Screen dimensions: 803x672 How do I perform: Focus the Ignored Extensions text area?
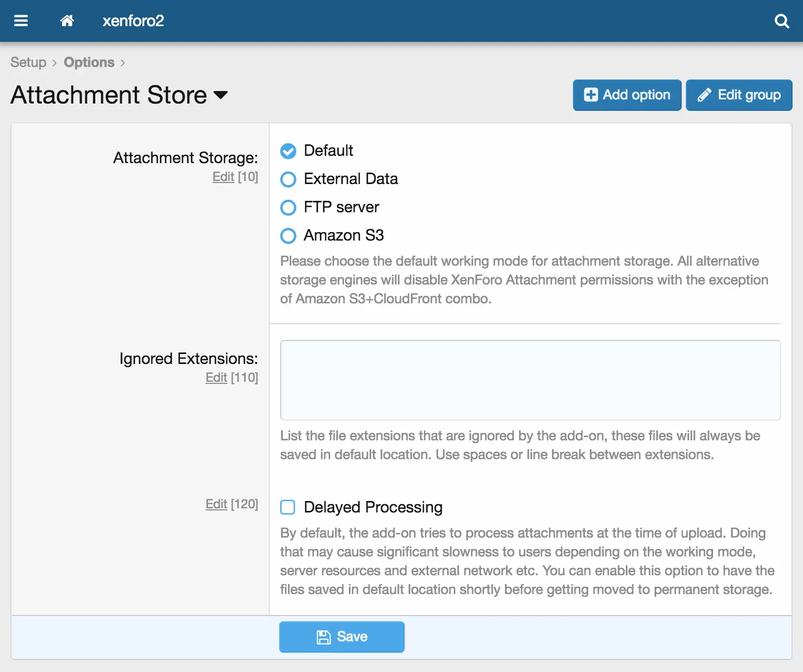point(530,380)
